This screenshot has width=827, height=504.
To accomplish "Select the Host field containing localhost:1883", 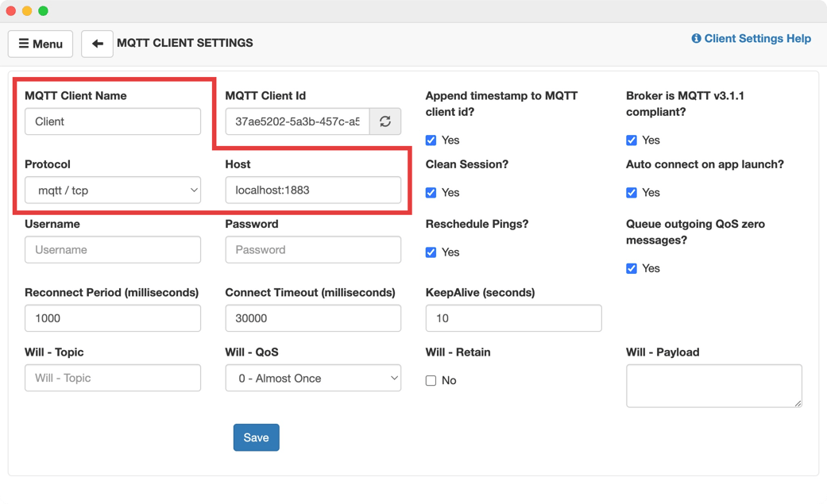I will 313,190.
